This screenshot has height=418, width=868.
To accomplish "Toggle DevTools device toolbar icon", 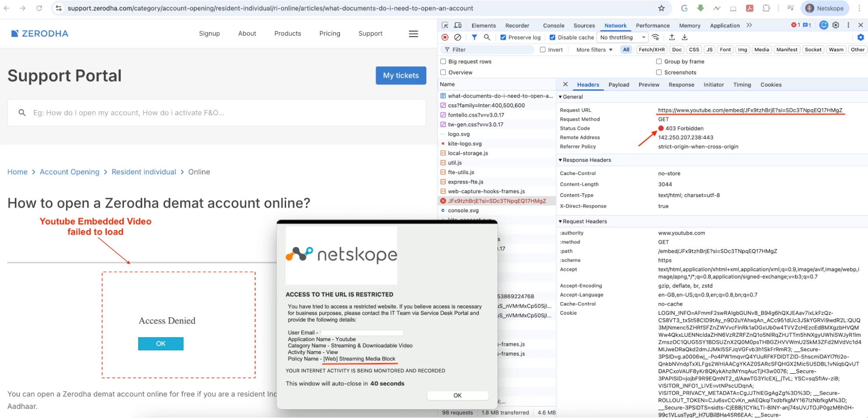I will [x=458, y=25].
